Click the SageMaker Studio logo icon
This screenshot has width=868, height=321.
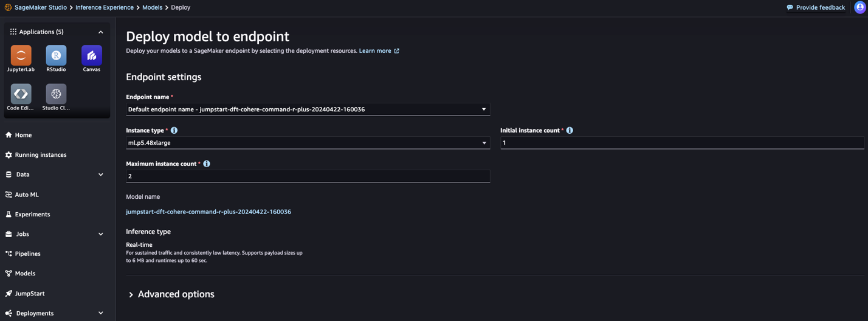coord(8,7)
